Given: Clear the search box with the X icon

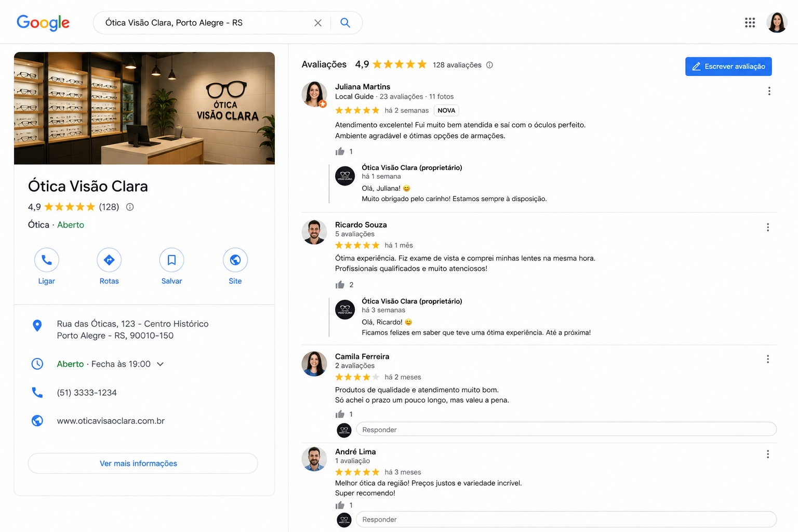Looking at the screenshot, I should click(318, 23).
